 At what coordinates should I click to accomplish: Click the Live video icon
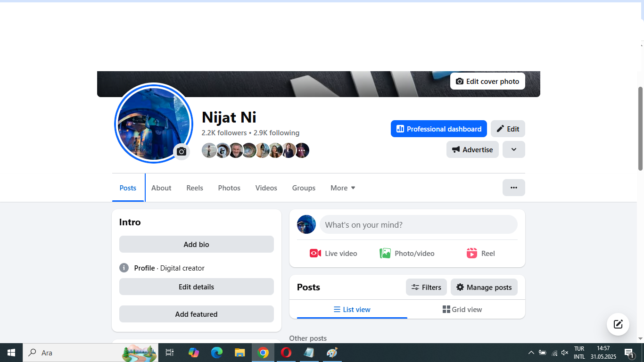click(x=315, y=254)
